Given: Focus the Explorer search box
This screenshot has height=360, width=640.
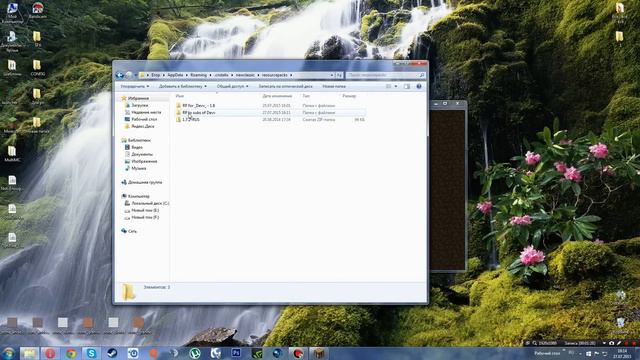Looking at the screenshot, I should (x=386, y=75).
